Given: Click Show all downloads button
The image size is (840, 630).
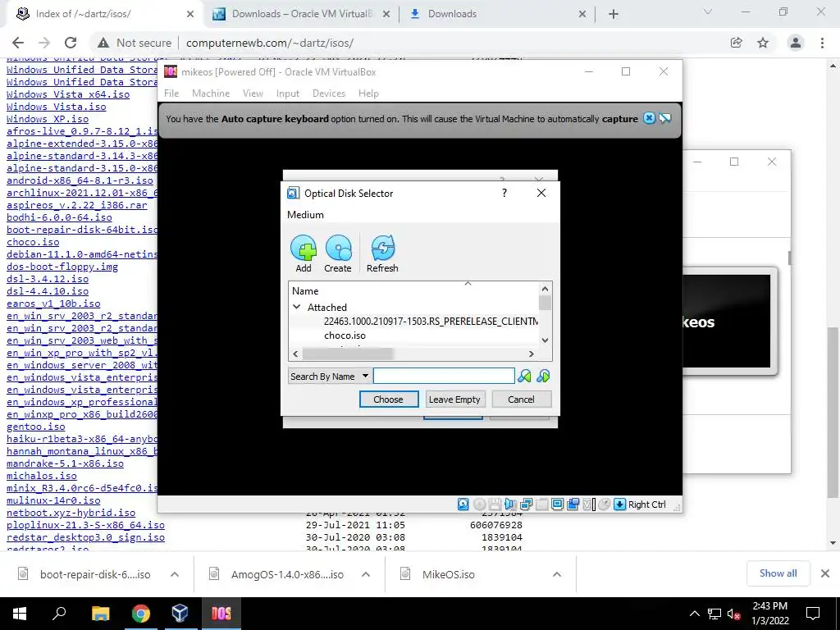Looking at the screenshot, I should coord(778,573).
